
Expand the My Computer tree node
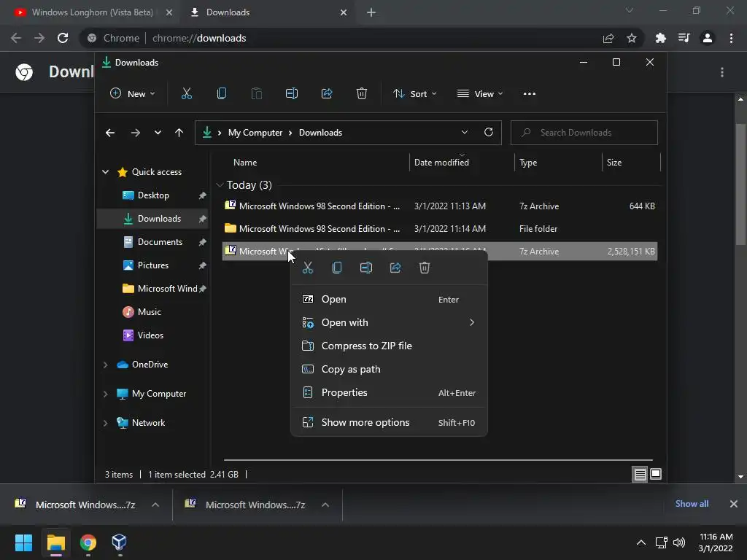[105, 394]
